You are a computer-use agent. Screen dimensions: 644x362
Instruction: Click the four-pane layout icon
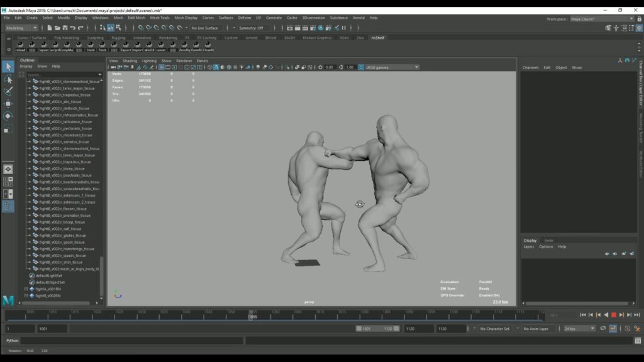(x=8, y=182)
